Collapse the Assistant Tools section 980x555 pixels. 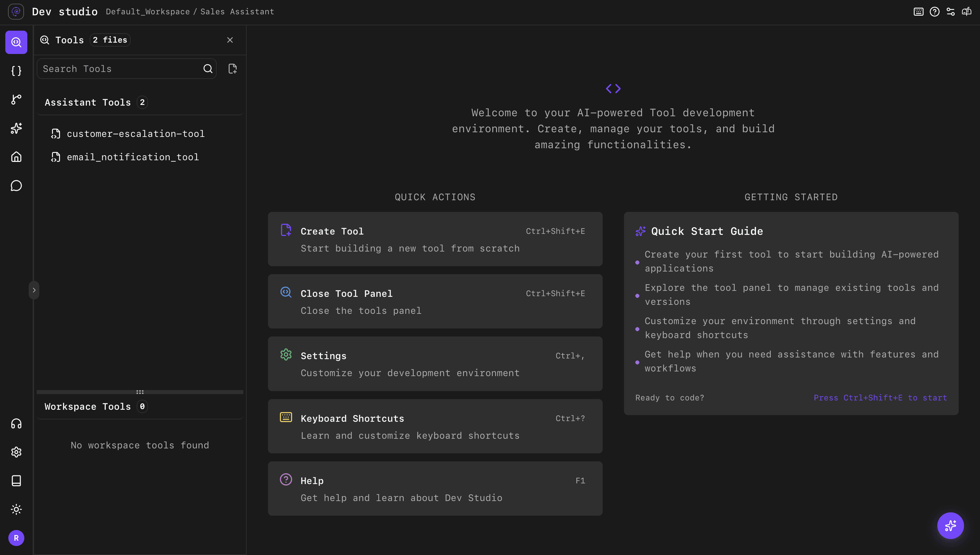coord(140,102)
